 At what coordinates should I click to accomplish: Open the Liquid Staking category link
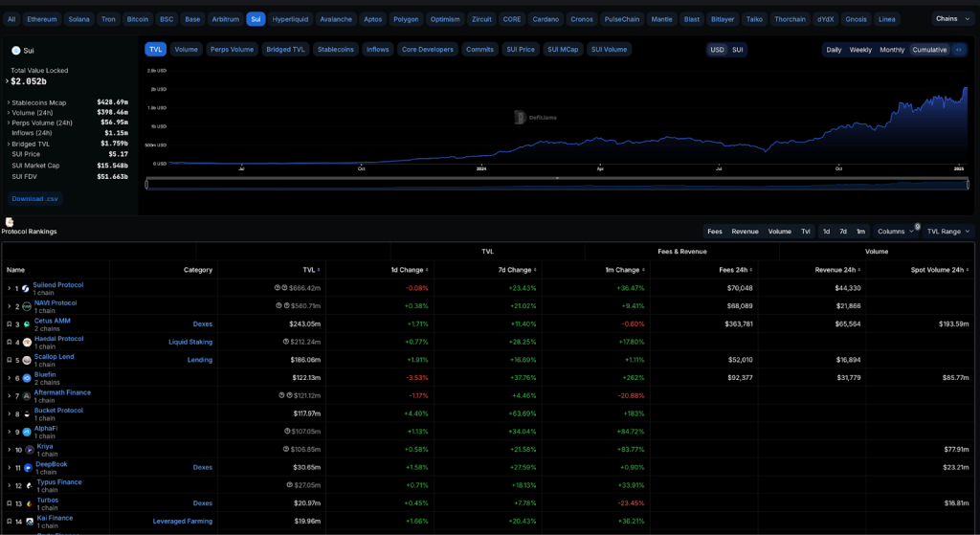pyautogui.click(x=190, y=342)
